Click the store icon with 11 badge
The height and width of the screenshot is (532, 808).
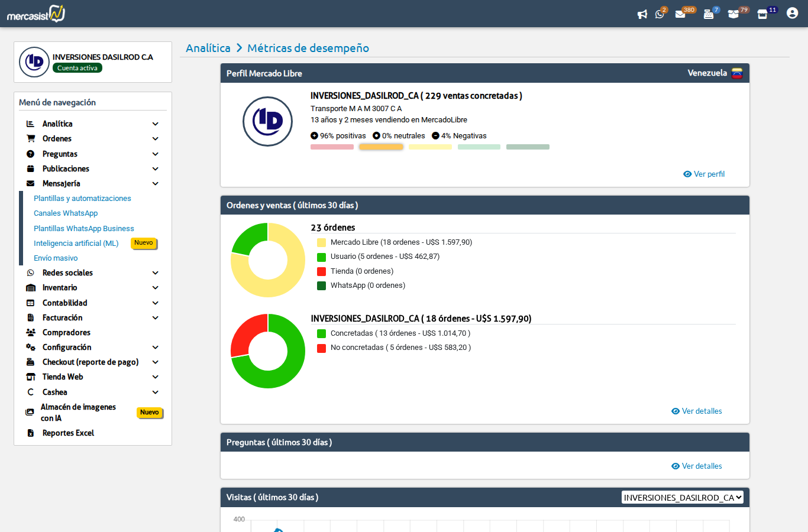(x=762, y=14)
